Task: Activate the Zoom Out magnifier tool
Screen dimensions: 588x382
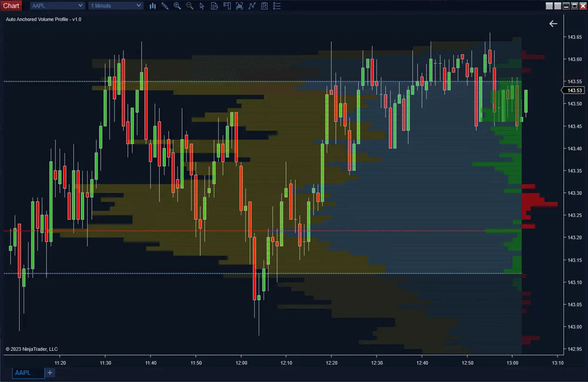Action: 189,6
